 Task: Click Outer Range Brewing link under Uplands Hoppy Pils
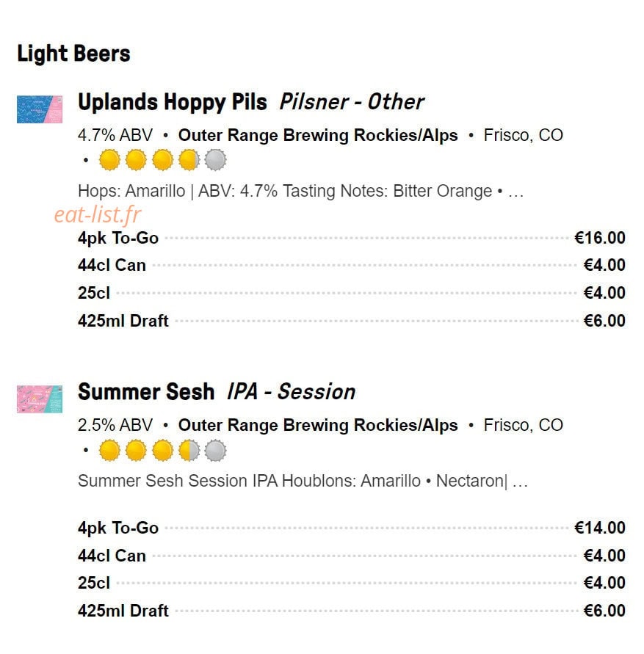[x=318, y=135]
